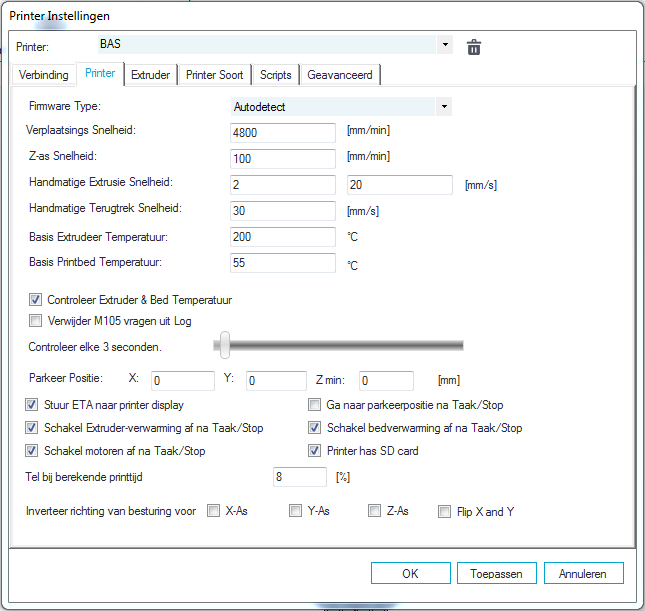
Task: Enable Ga naar parkeerpositie na Taak/Stop
Action: [315, 405]
